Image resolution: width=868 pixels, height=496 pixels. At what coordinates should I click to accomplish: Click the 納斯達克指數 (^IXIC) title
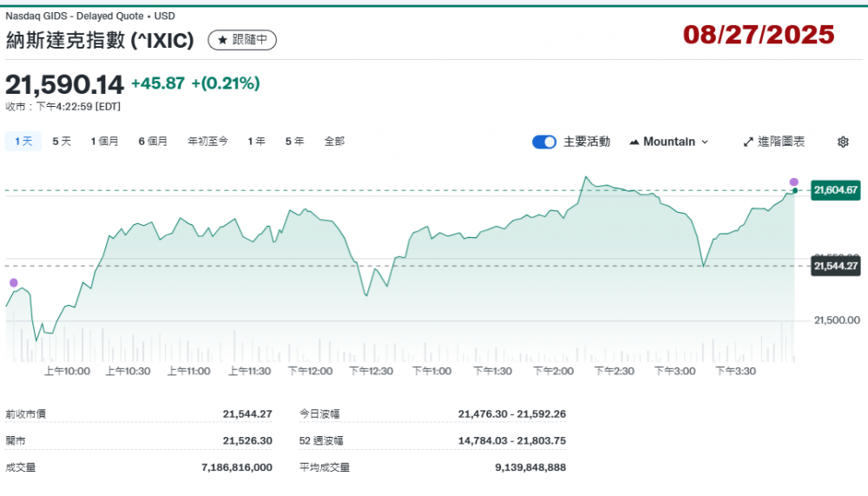[x=102, y=40]
